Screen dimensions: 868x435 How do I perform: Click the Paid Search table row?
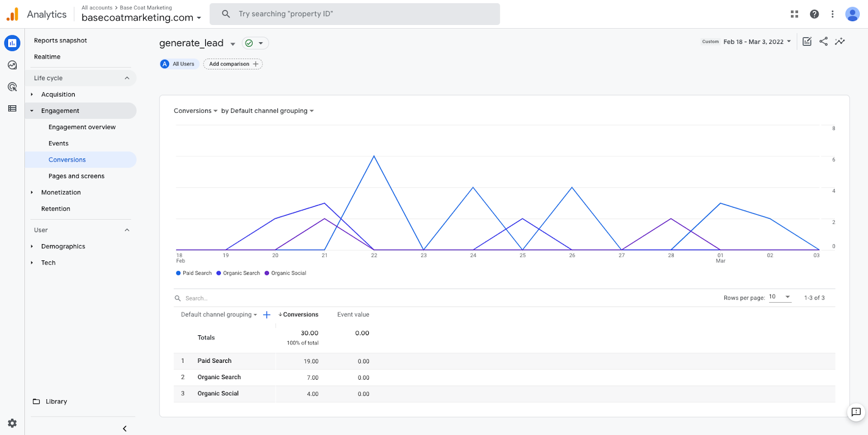pyautogui.click(x=504, y=361)
